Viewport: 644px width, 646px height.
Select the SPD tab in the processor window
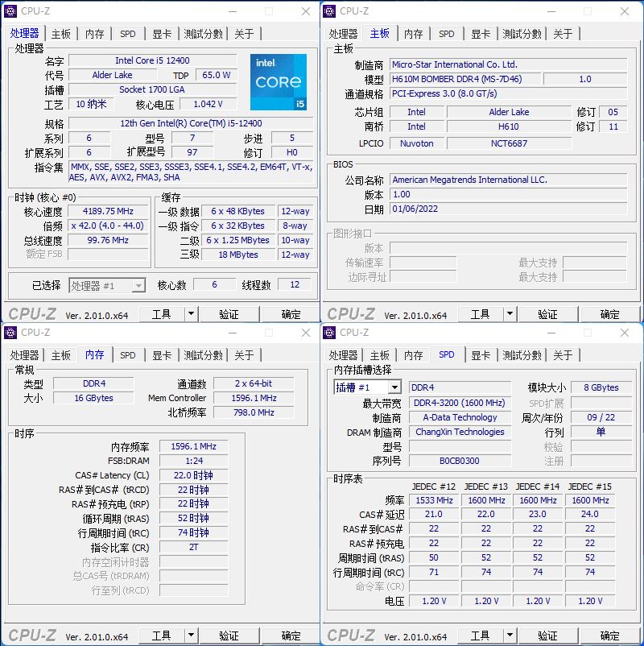[127, 33]
